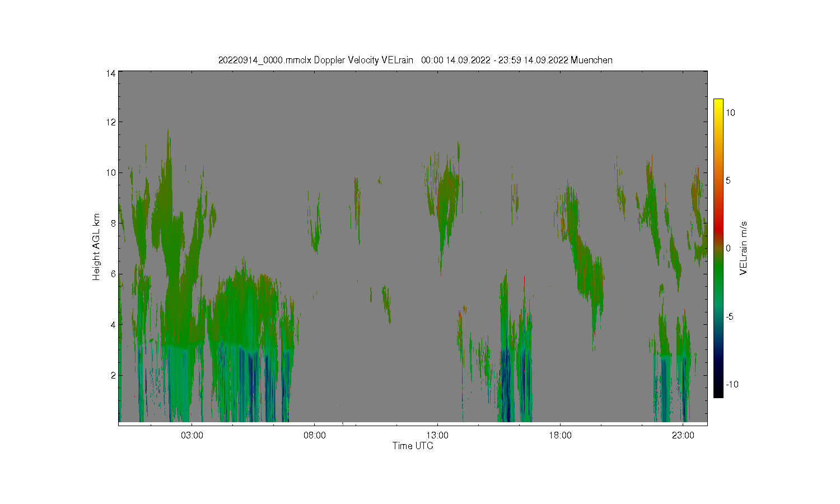The height and width of the screenshot is (504, 840).
Task: Click the 'VELrain m/s' colorbar label
Action: pyautogui.click(x=744, y=248)
